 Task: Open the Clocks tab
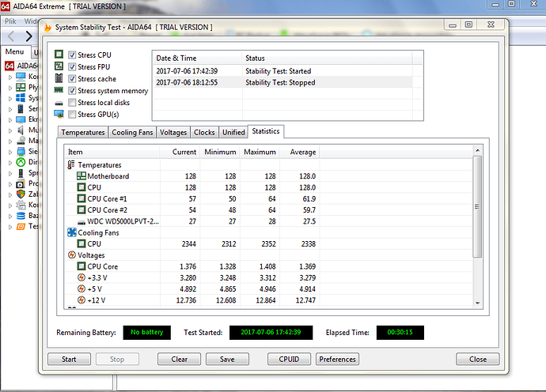204,132
